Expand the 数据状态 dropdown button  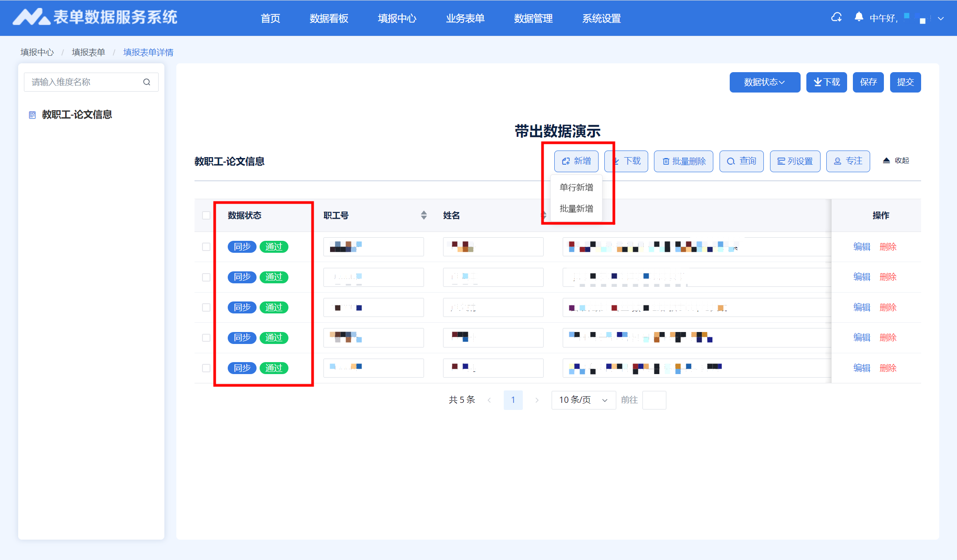[x=765, y=82]
